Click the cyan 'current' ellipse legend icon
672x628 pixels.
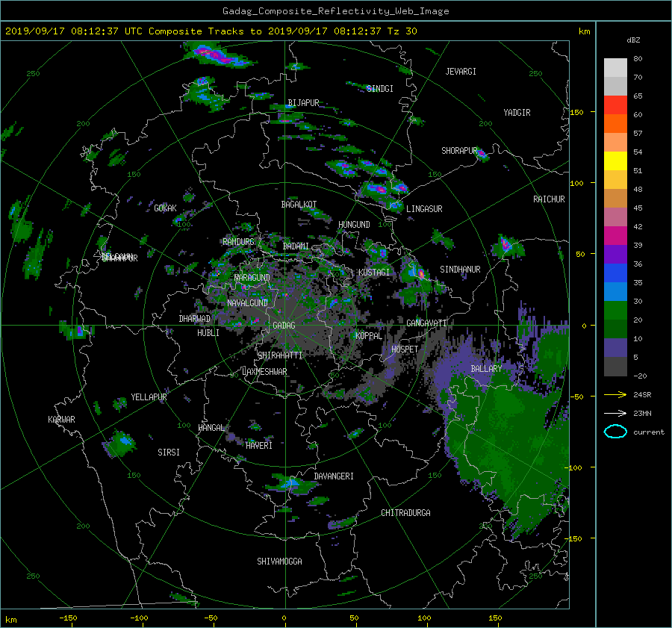(x=615, y=432)
